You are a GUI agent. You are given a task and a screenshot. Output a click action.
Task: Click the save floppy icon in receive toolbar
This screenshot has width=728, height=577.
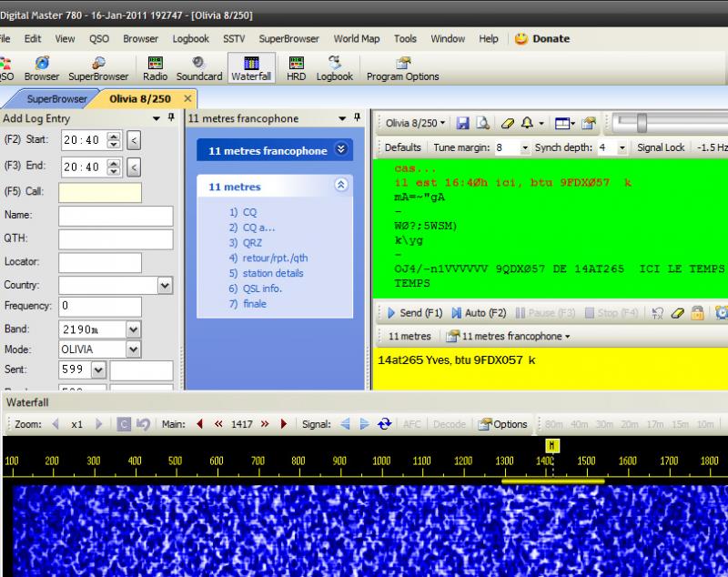[x=462, y=123]
